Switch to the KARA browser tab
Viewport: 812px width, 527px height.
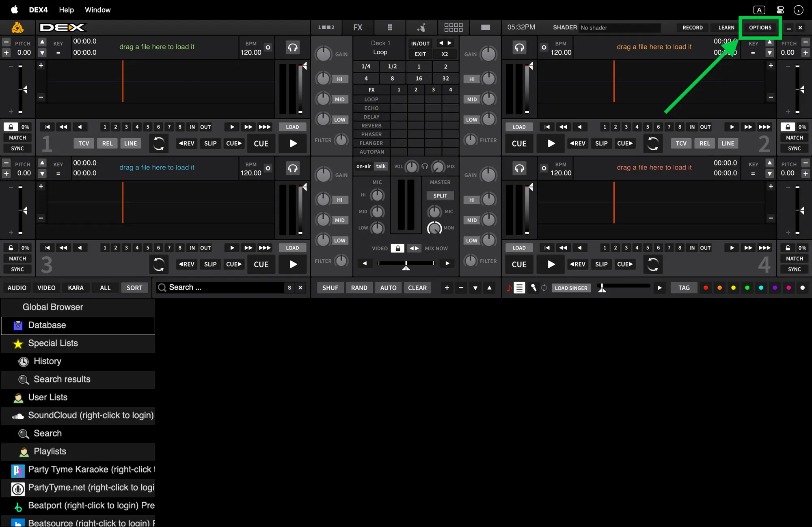coord(76,288)
